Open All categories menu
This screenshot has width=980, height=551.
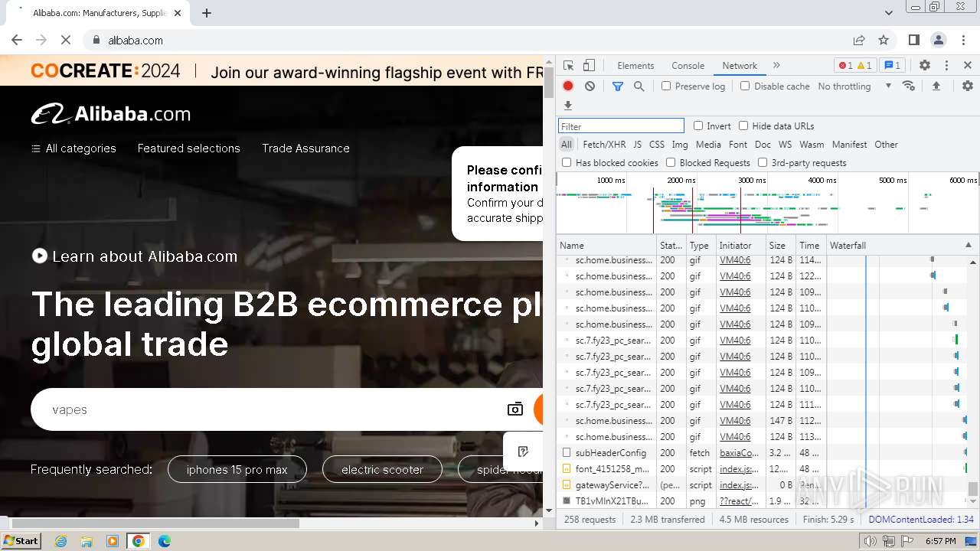73,148
